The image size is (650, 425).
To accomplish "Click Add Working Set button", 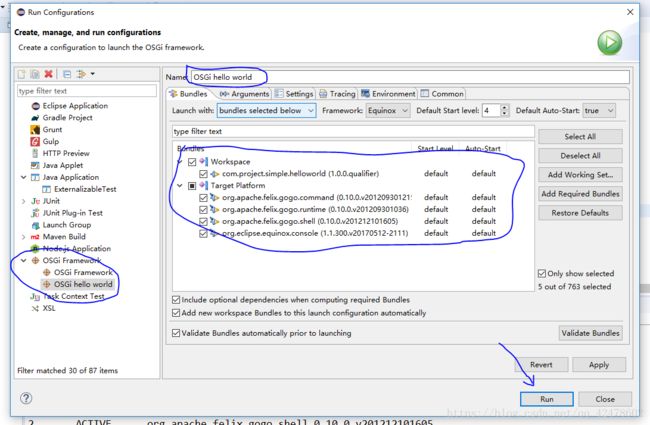I will click(580, 175).
